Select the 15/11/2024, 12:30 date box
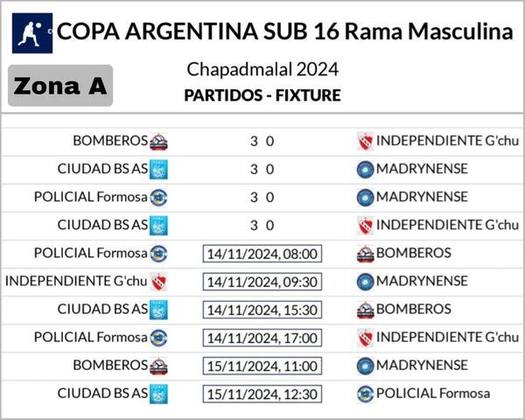 tap(262, 394)
